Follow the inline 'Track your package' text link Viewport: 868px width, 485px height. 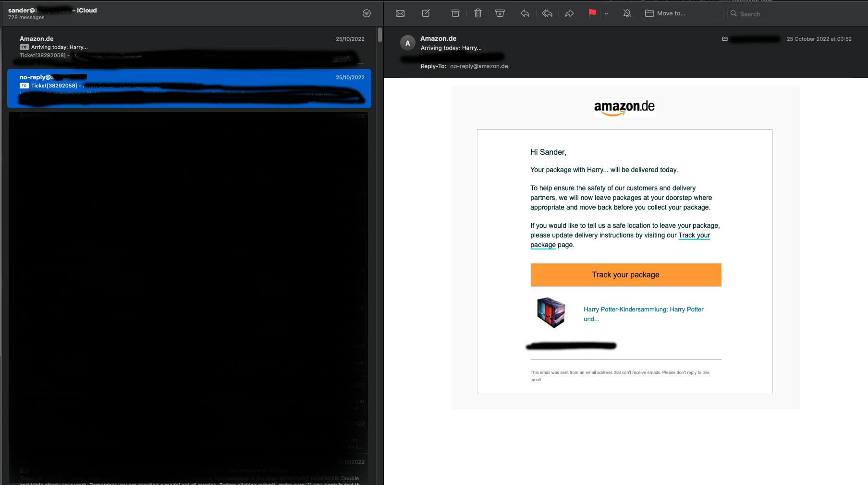(x=694, y=235)
